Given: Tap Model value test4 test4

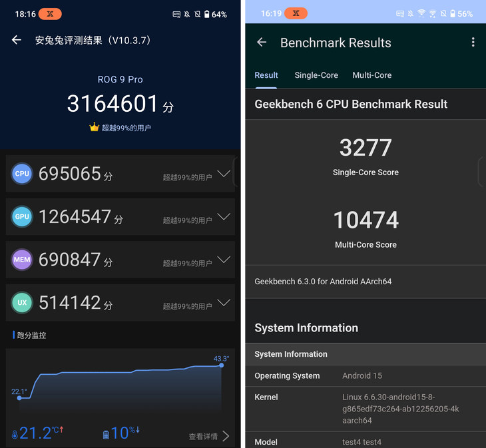Looking at the screenshot, I should click(x=362, y=442).
